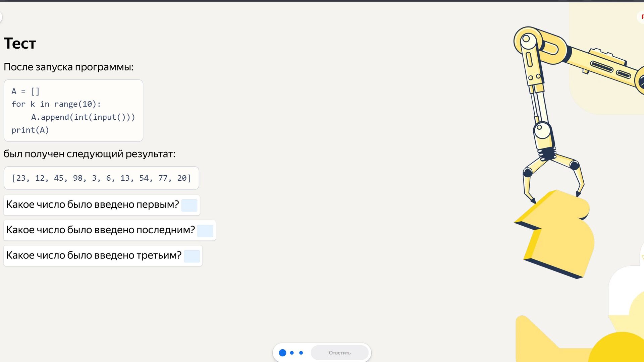The image size is (644, 362).
Task: Click the output list '[23, 12, 45, 98, 3, 6, 13, 54, 77, 20]'
Action: (101, 178)
